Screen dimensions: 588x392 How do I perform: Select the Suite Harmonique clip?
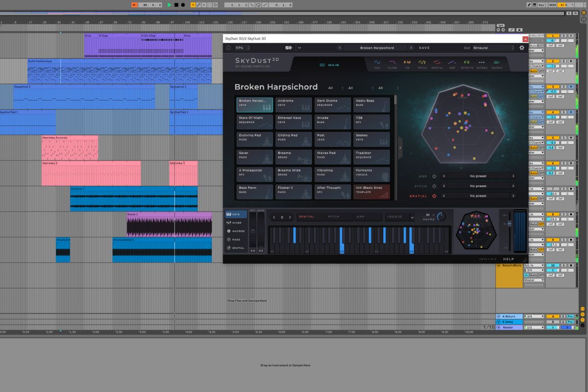click(x=120, y=71)
